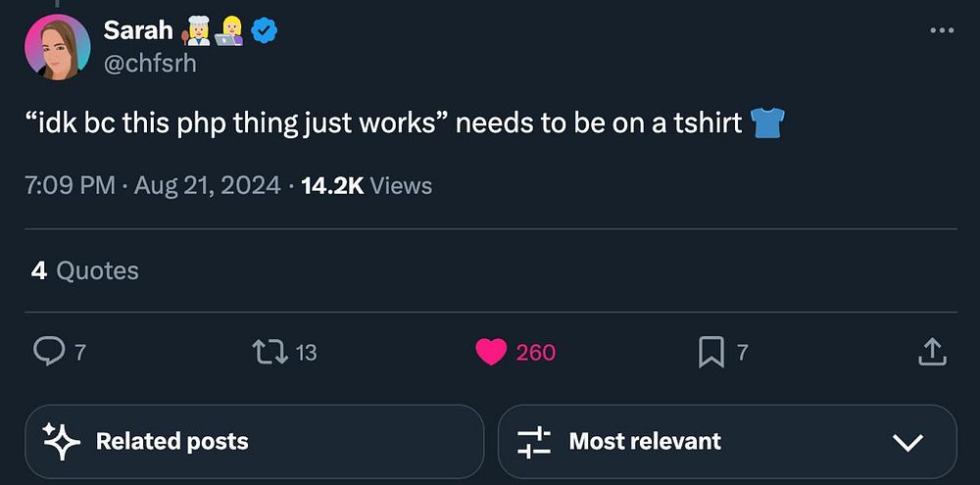
Task: Click the share upload icon
Action: click(x=931, y=352)
